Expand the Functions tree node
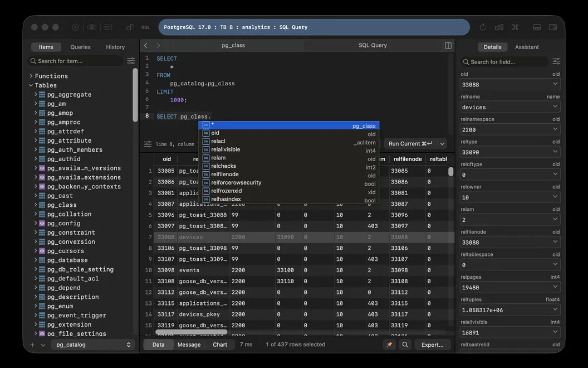588x368 pixels. coord(31,76)
